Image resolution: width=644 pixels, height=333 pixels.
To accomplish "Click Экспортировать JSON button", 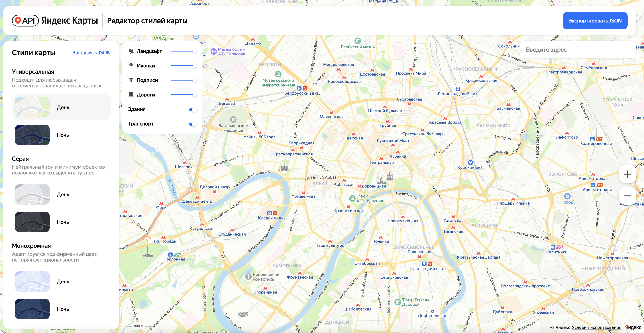I will (595, 21).
